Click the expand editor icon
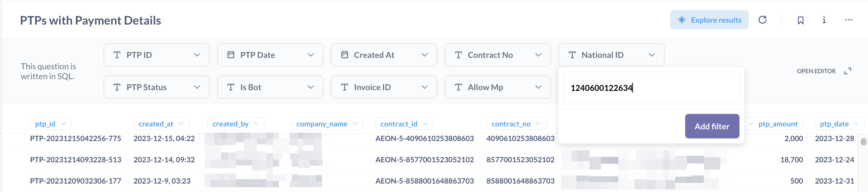Image resolution: width=868 pixels, height=192 pixels. (x=847, y=71)
